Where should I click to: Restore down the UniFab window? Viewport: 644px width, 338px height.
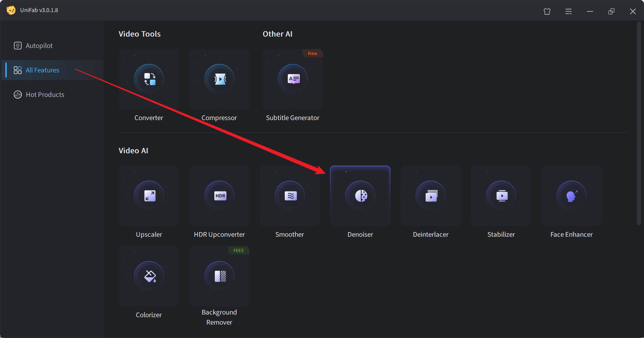click(611, 11)
